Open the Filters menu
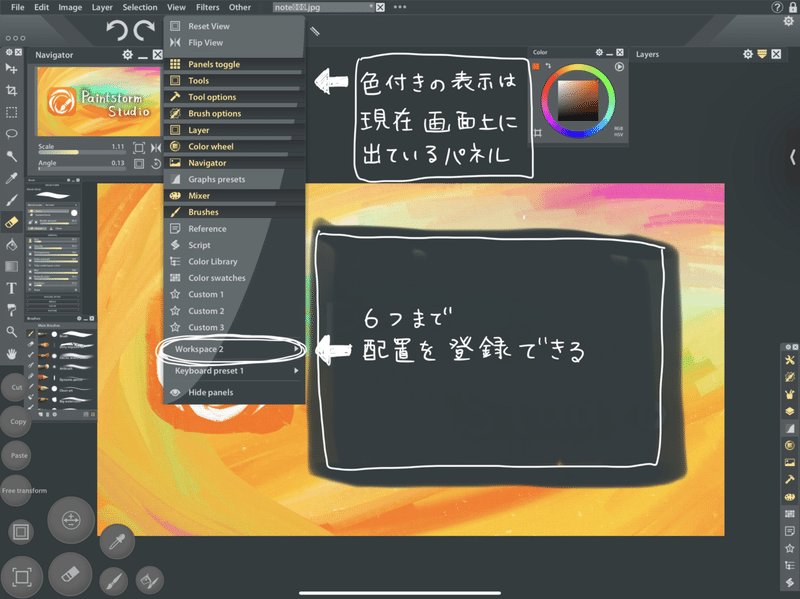The image size is (800, 599). tap(208, 7)
